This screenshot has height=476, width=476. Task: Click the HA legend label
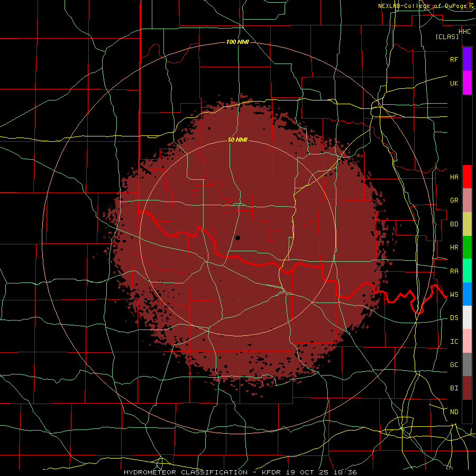tap(454, 177)
